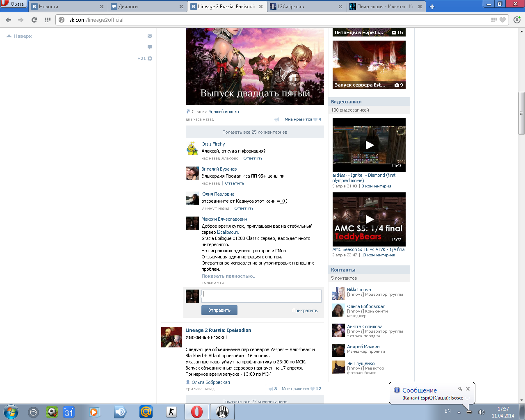Open the 4gameforum.ru link

224,112
